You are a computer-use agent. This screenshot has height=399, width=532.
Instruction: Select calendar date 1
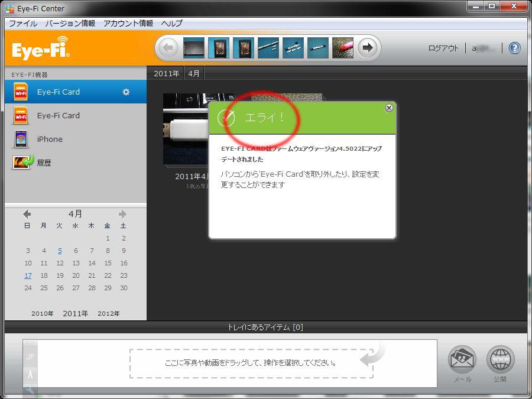[x=108, y=238]
